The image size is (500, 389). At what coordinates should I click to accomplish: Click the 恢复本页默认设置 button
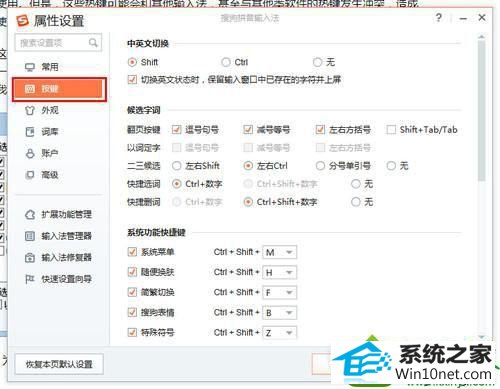pos(59,364)
